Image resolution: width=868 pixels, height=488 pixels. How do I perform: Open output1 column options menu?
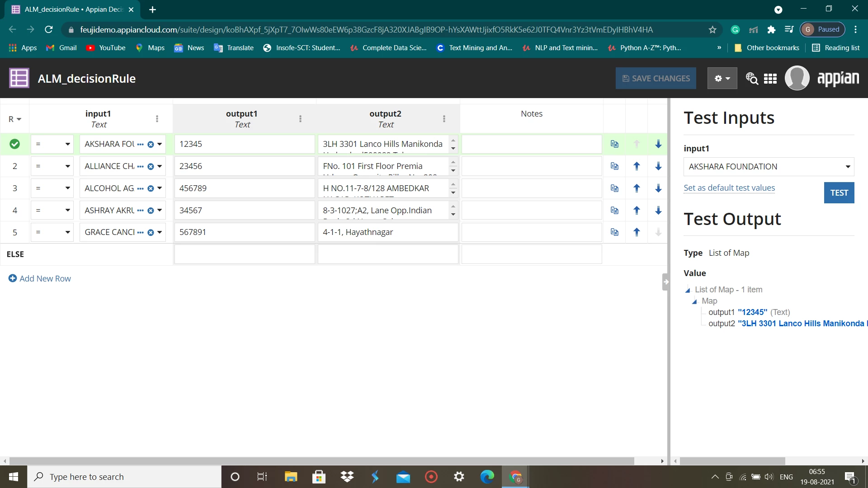pos(300,119)
